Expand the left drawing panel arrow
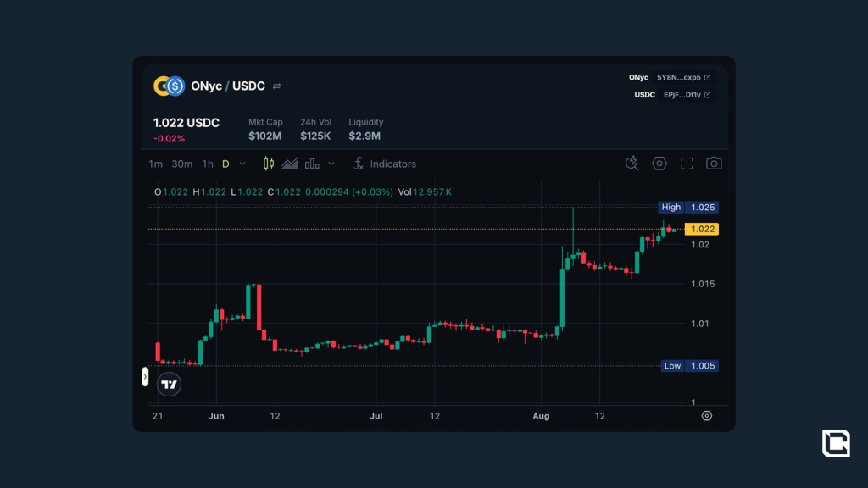Image resolution: width=868 pixels, height=488 pixels. (145, 377)
